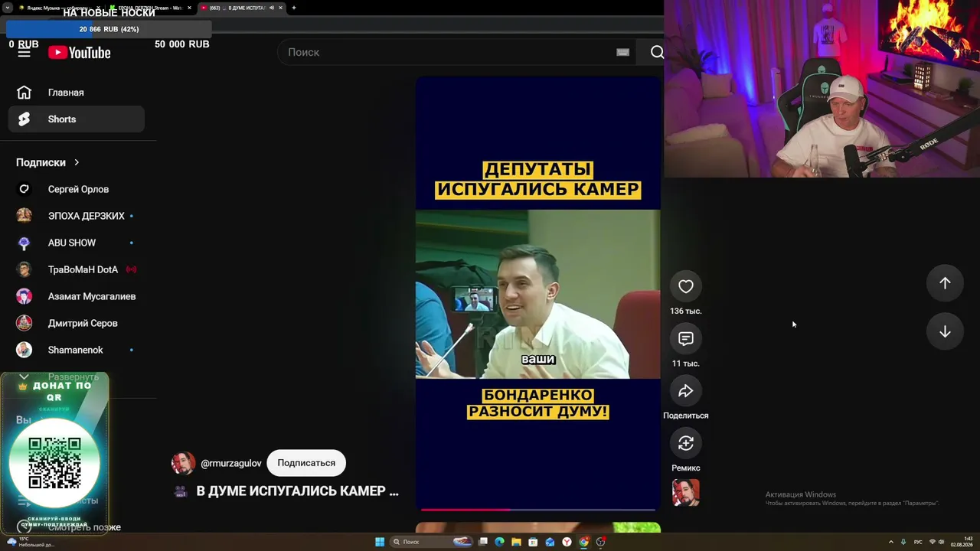Open the ТраВоМаН DotA live channel
980x551 pixels.
(x=77, y=269)
